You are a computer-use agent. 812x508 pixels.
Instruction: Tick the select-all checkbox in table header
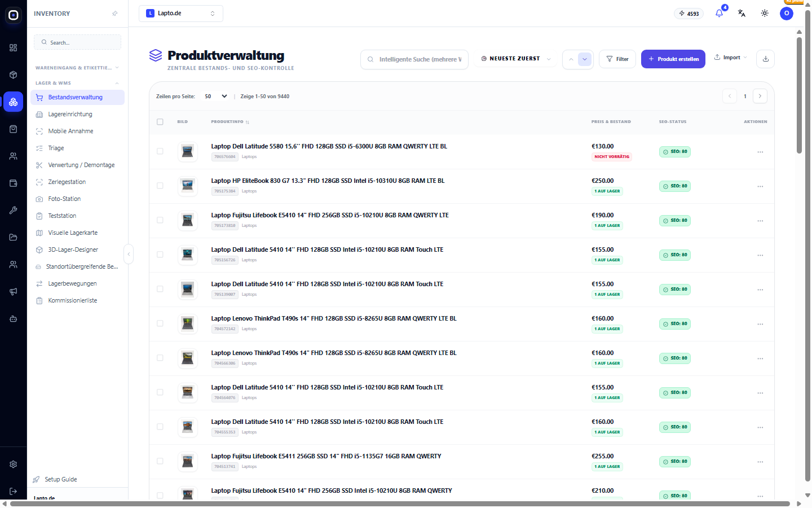click(x=160, y=122)
